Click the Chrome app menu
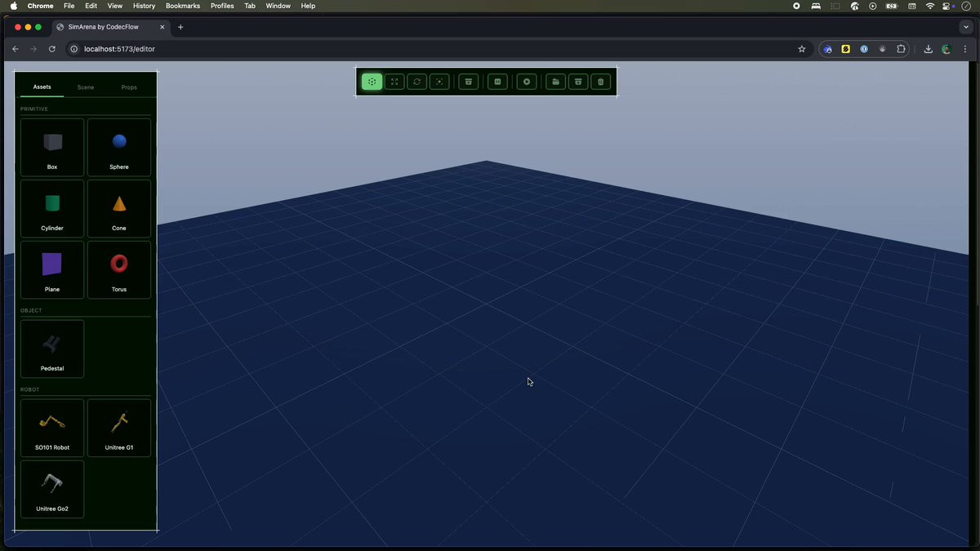980x551 pixels. (40, 6)
